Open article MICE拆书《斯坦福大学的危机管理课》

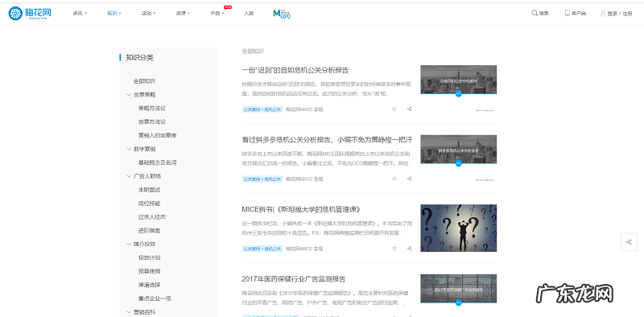[301, 209]
